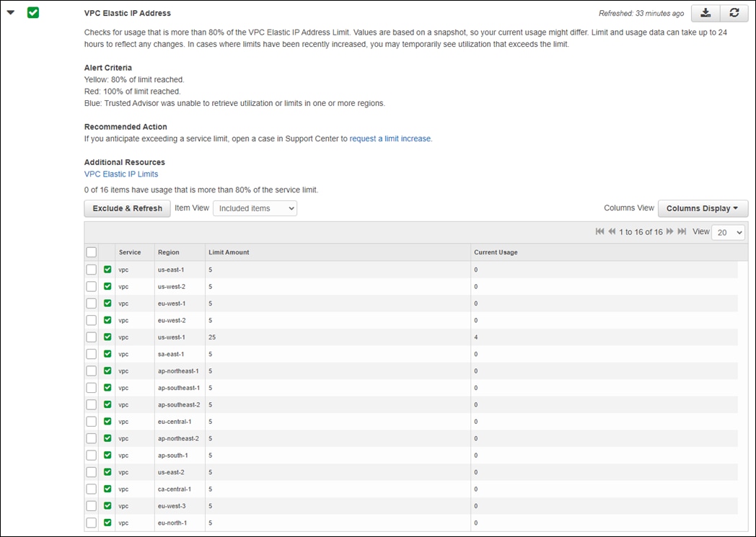Check the eu-west-1 row checkbox
The width and height of the screenshot is (756, 537).
91,303
